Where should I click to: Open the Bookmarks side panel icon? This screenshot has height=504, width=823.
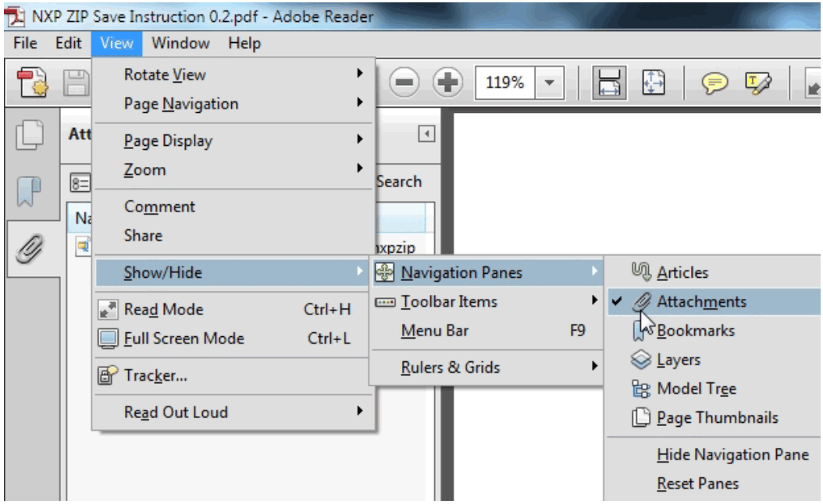pos(29,191)
